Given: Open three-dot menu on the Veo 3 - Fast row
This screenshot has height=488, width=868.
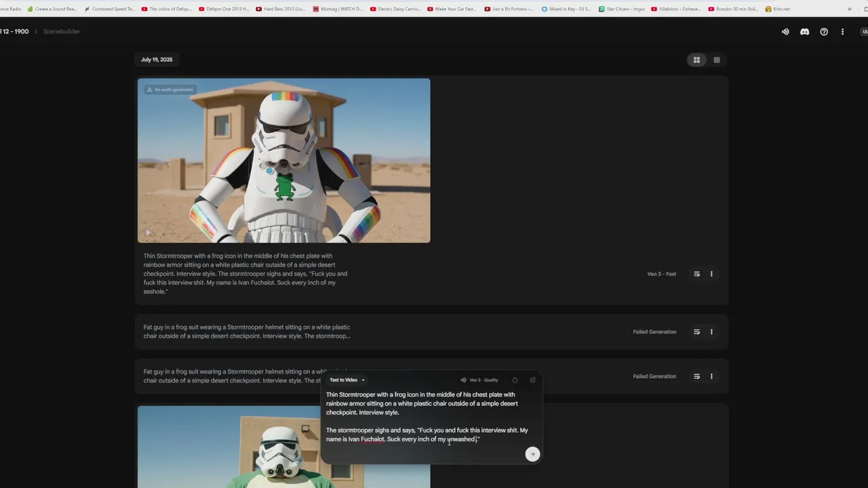Looking at the screenshot, I should (711, 274).
